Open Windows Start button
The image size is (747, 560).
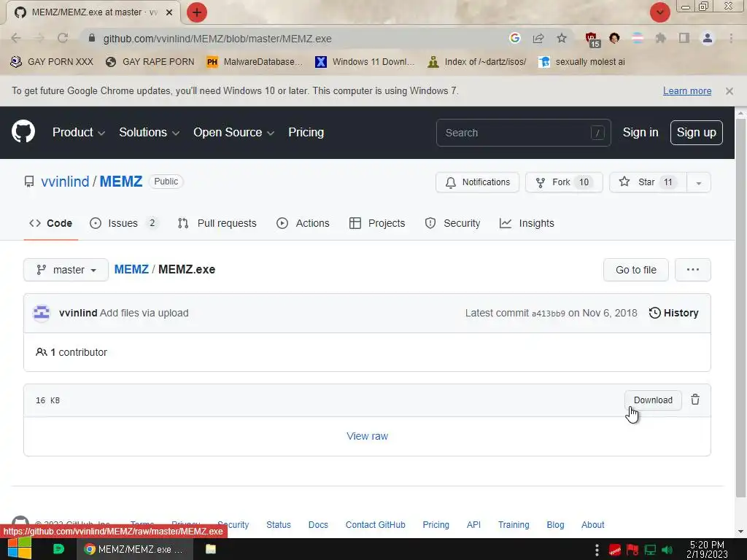point(19,549)
